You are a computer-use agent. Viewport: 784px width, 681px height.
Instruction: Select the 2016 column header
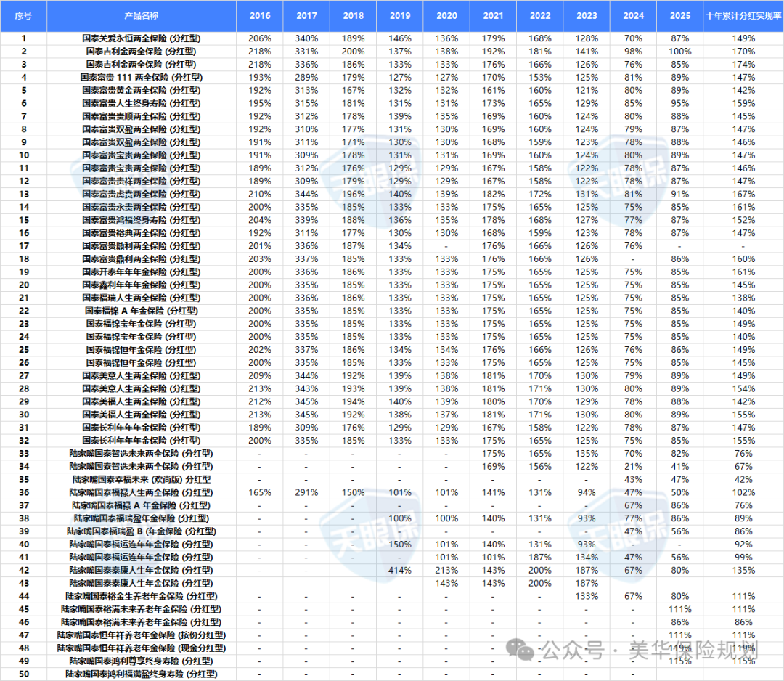260,15
